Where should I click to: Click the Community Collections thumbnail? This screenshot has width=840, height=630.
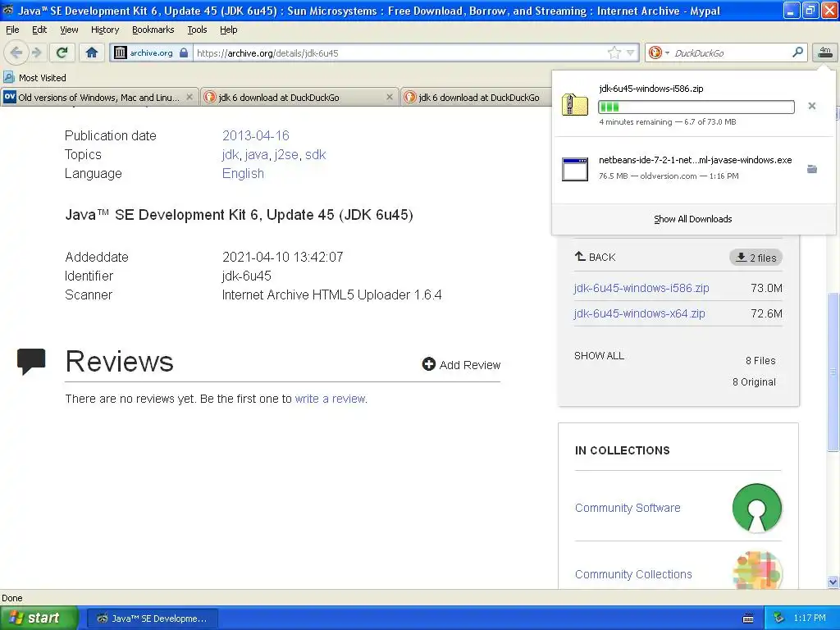pyautogui.click(x=757, y=570)
